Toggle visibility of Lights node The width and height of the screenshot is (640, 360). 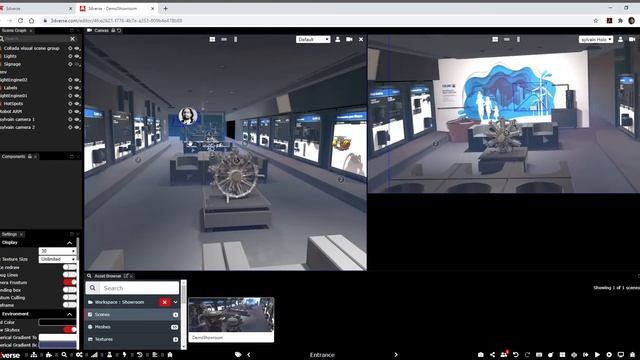point(77,56)
